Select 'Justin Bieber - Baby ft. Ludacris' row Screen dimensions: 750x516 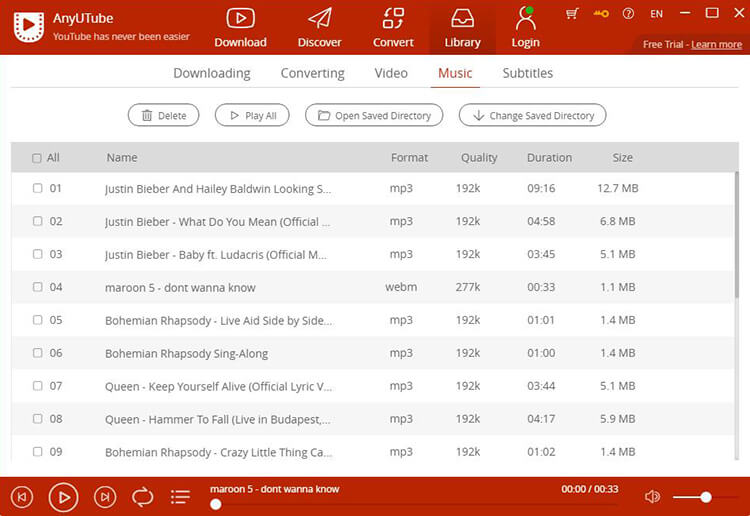[x=373, y=254]
